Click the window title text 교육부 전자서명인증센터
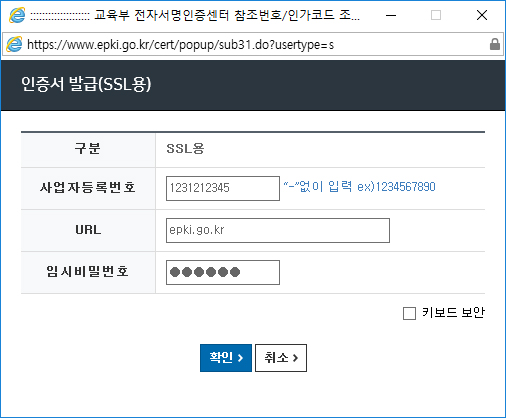506x418 pixels. pos(162,15)
